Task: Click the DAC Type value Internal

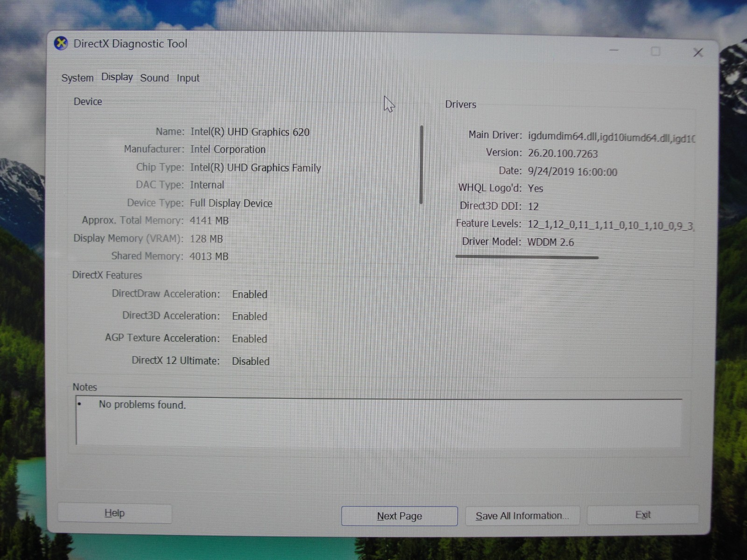Action: tap(207, 185)
